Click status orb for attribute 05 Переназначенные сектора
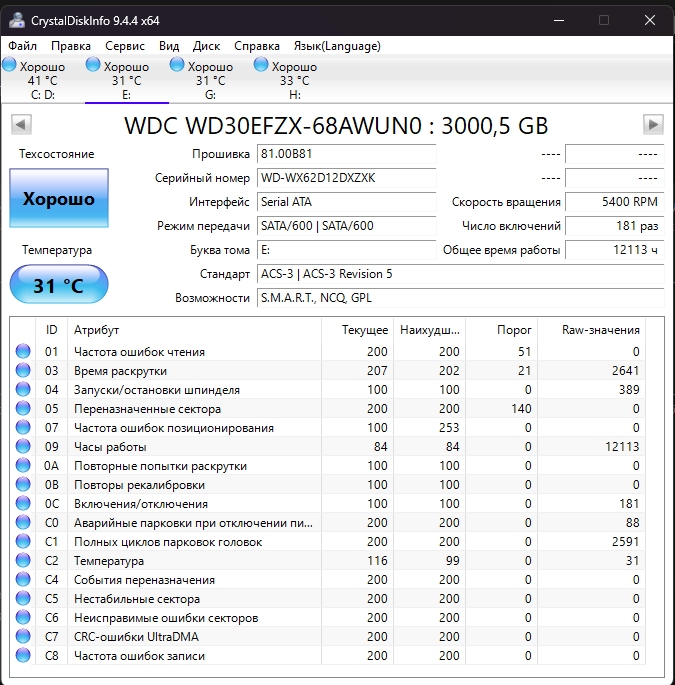 click(23, 408)
